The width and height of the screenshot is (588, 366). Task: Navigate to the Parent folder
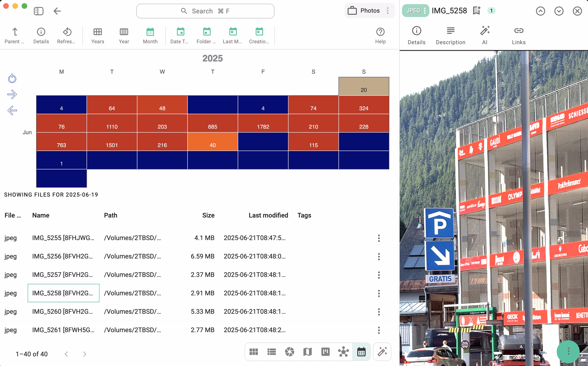14,35
